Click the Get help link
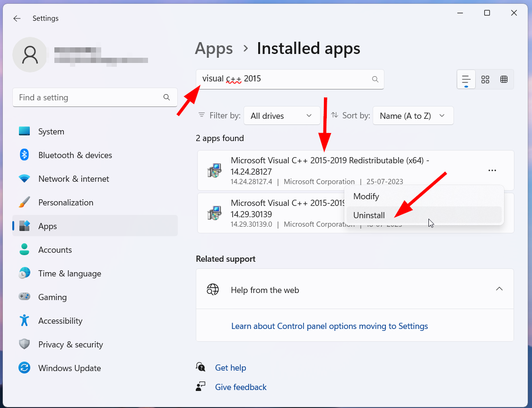Screen dimensions: 532x408 coord(230,368)
